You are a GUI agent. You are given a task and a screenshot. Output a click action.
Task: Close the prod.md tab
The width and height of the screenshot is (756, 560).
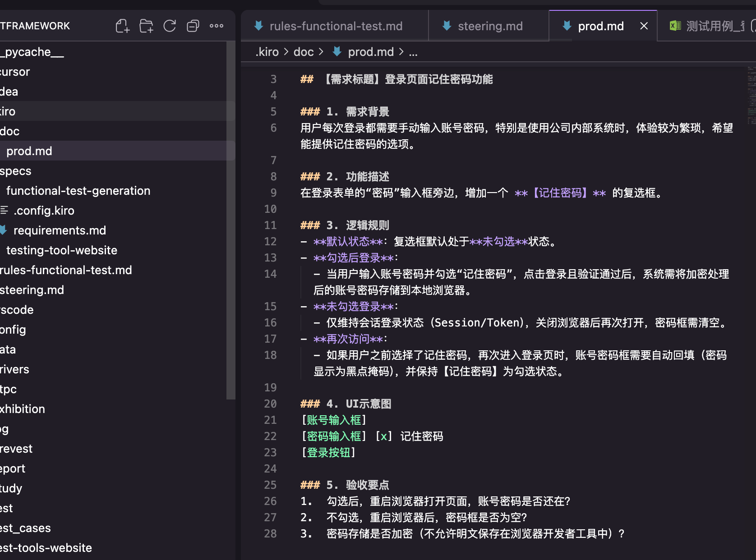coord(644,26)
